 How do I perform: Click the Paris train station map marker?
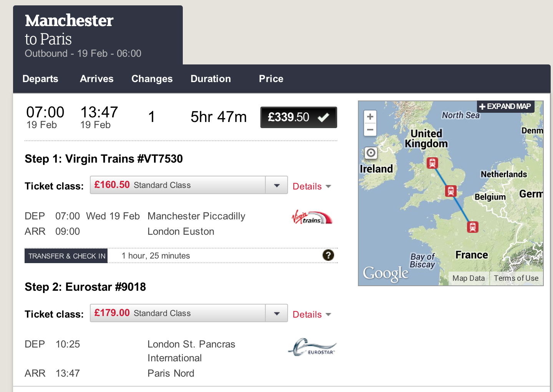point(472,227)
